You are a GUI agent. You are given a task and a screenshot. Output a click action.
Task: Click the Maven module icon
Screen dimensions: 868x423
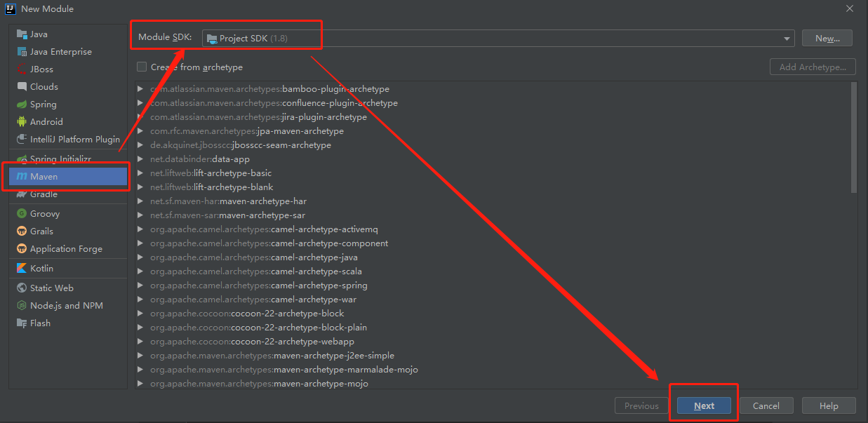[x=22, y=176]
